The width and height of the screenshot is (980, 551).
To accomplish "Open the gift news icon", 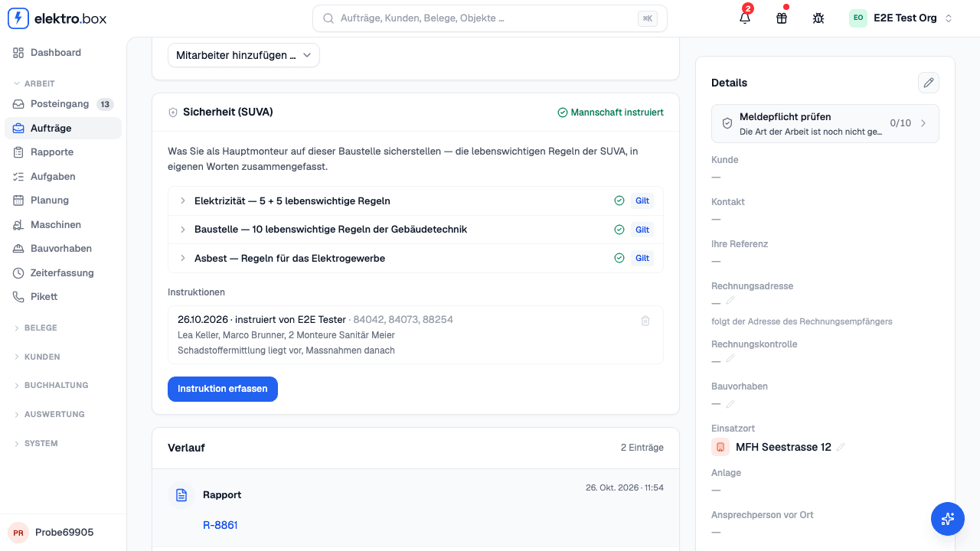I will click(x=782, y=18).
